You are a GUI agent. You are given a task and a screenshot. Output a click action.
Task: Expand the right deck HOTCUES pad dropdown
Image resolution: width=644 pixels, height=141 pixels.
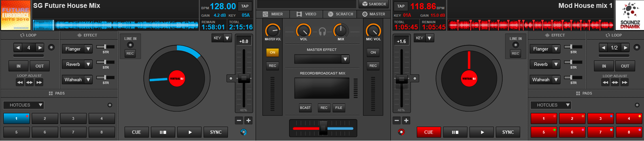pos(551,105)
